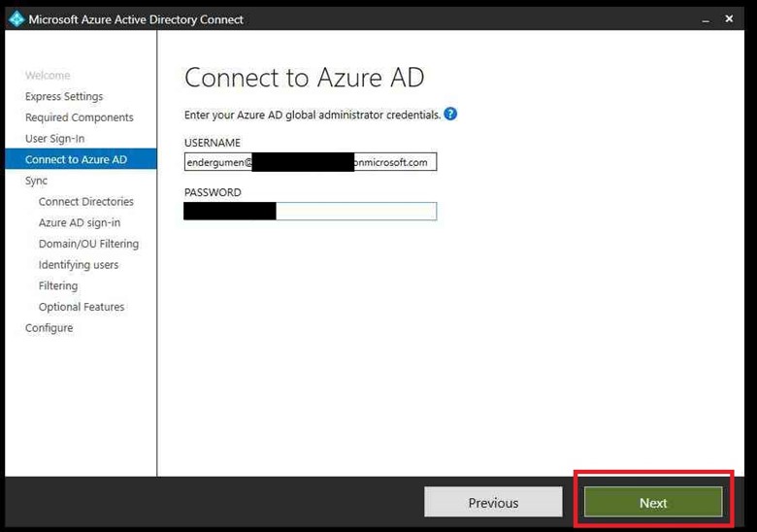Click the Azure AD Connect title bar logo
757x532 pixels.
tap(16, 18)
